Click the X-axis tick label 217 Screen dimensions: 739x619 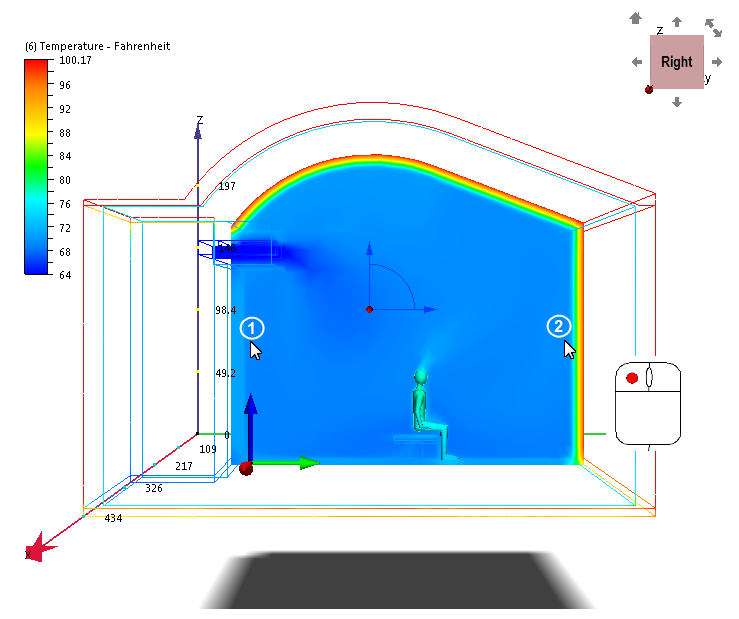click(184, 466)
